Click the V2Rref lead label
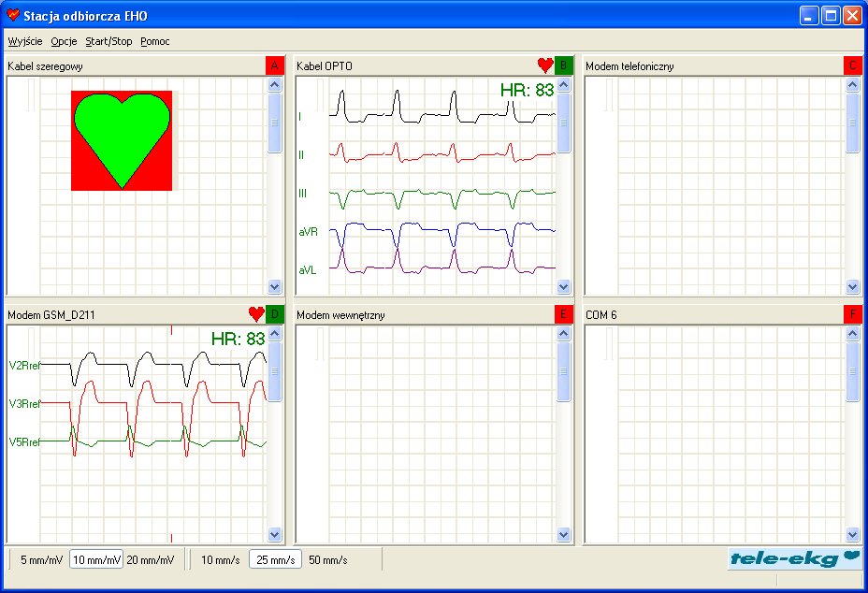Screen dimensions: 868x593 point(24,366)
